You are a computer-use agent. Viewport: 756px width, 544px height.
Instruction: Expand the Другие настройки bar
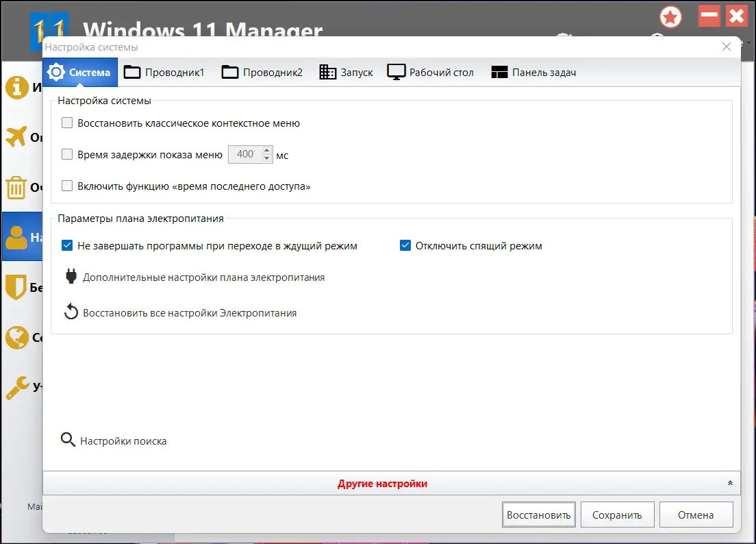click(x=392, y=483)
